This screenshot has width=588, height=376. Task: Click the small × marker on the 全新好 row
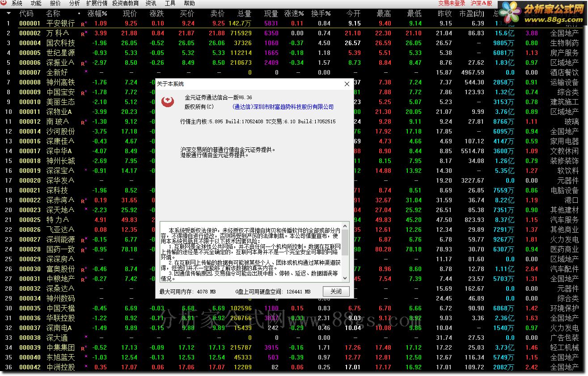[x=86, y=71]
